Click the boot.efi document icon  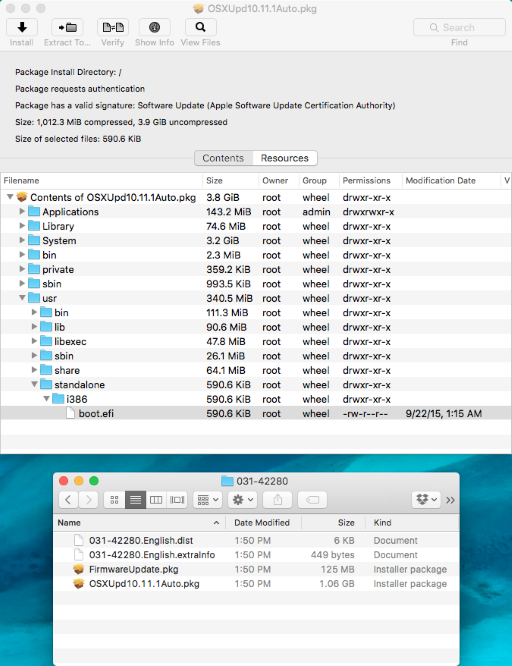(x=71, y=413)
